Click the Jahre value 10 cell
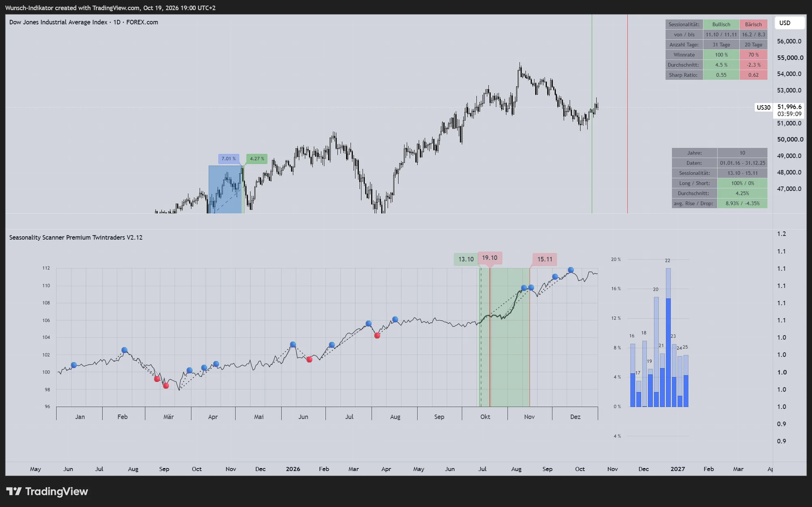 coord(742,153)
